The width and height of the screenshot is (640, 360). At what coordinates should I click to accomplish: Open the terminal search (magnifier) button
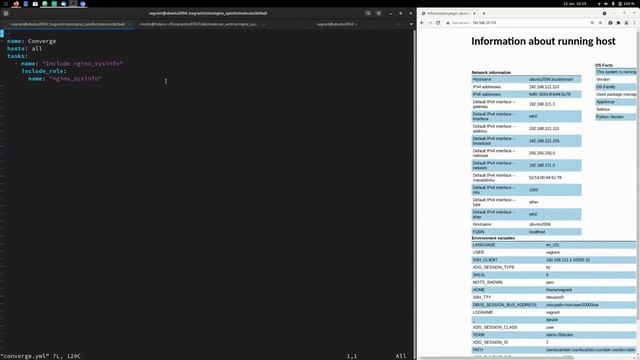point(368,13)
